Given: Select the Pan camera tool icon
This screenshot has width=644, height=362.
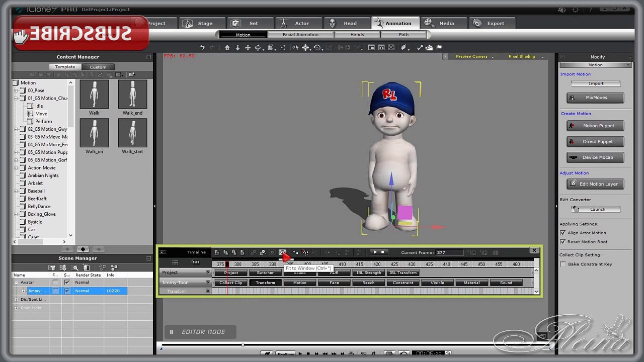Looking at the screenshot, I should coord(248,48).
